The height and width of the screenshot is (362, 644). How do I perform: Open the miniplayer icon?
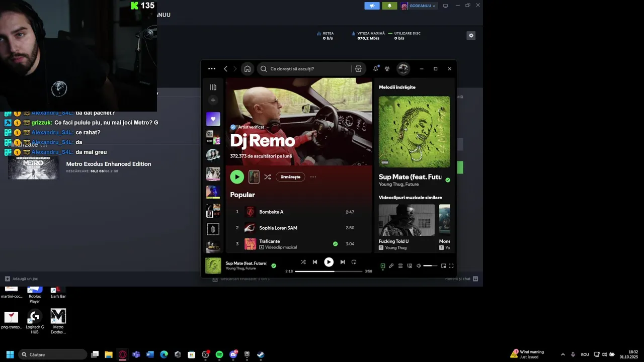pyautogui.click(x=443, y=266)
